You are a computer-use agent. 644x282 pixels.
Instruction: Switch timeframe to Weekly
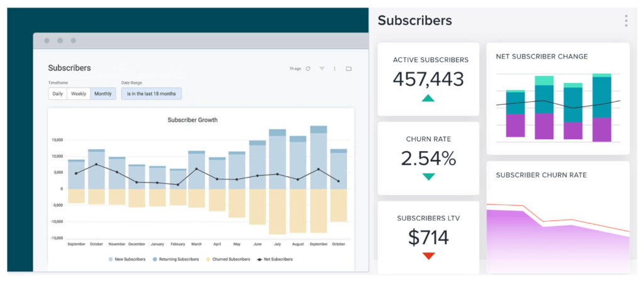pyautogui.click(x=79, y=94)
